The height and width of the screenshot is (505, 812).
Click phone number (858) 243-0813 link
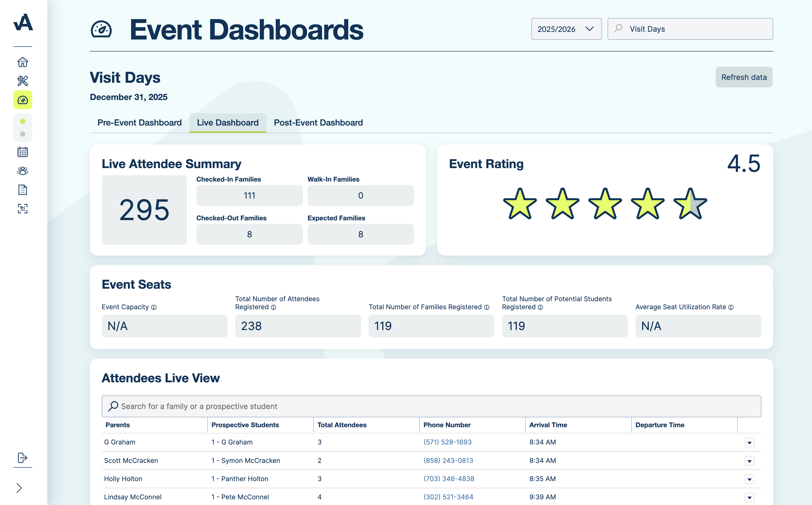pyautogui.click(x=448, y=461)
